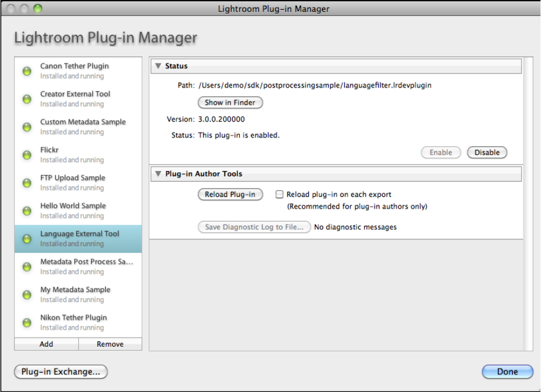Add a new plug-in
Viewport: 541px width, 392px height.
(46, 344)
